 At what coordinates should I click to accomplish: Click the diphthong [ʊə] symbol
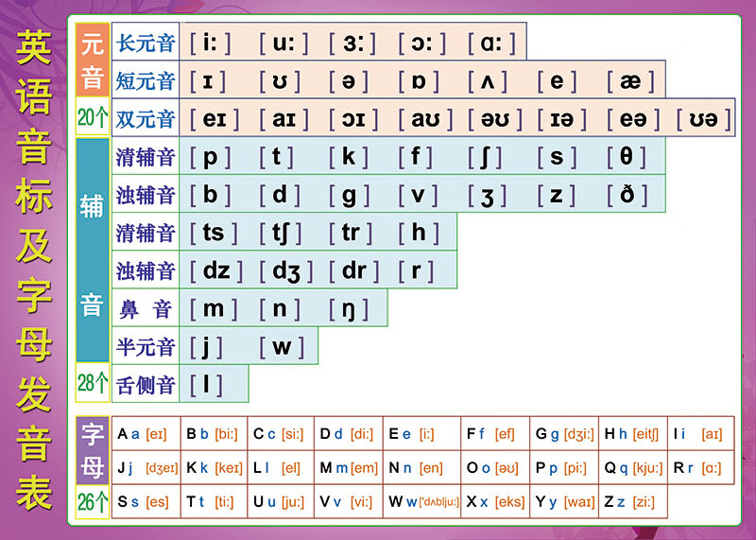click(706, 119)
